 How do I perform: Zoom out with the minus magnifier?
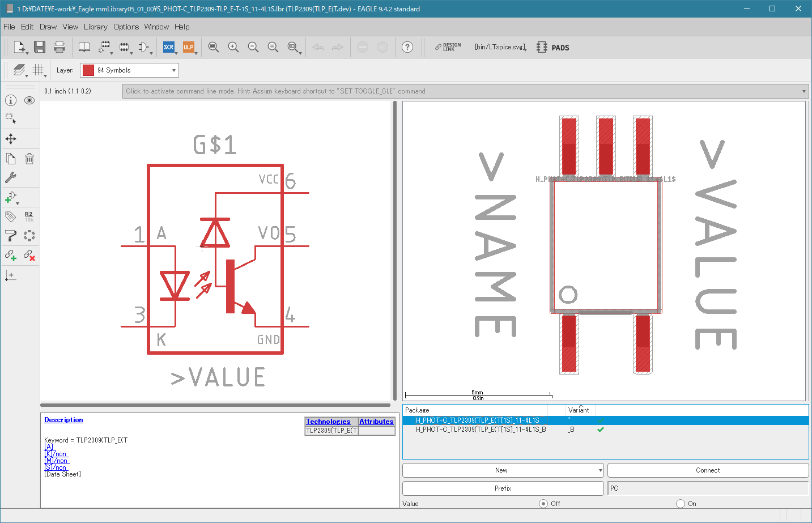click(253, 47)
